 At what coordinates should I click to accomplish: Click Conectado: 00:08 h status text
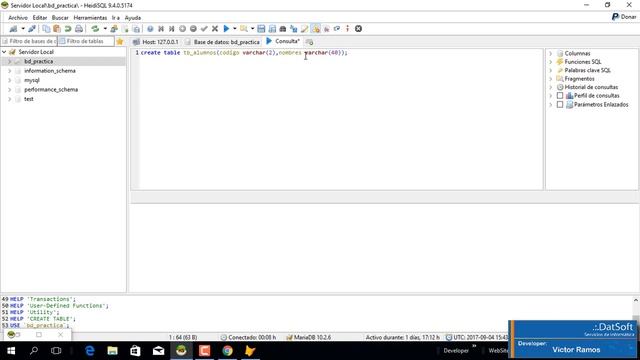[248, 338]
